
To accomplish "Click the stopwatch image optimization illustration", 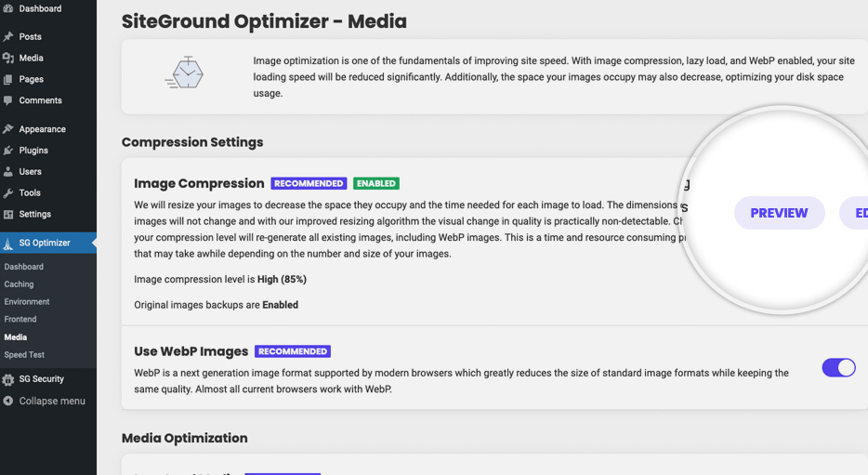I will pyautogui.click(x=184, y=73).
